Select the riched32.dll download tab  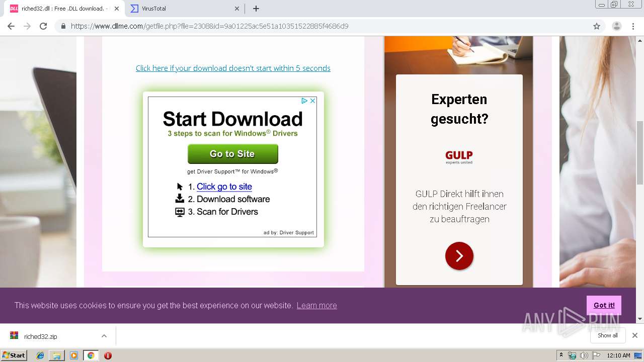(x=64, y=9)
